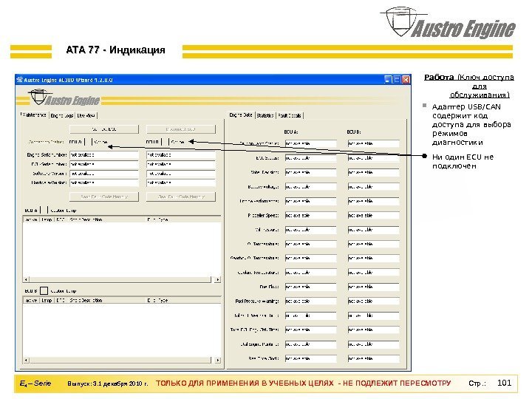Switch to the Maintenance tab
This screenshot has height=399, width=532.
pyautogui.click(x=34, y=115)
